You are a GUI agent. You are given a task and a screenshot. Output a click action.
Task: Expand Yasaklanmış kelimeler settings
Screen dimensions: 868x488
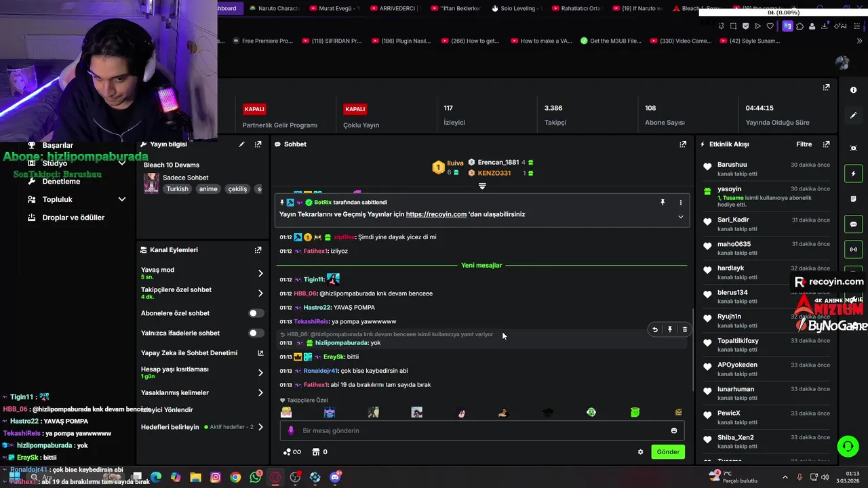(x=260, y=392)
